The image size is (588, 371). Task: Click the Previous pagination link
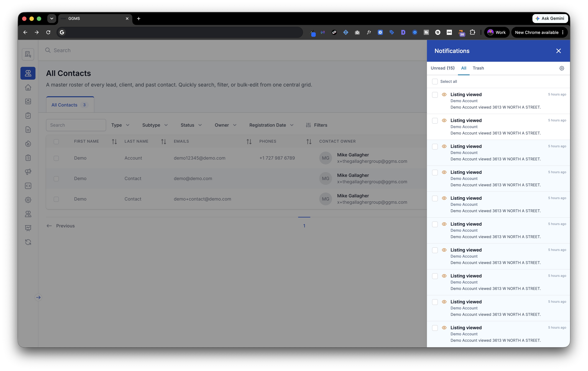click(x=61, y=226)
